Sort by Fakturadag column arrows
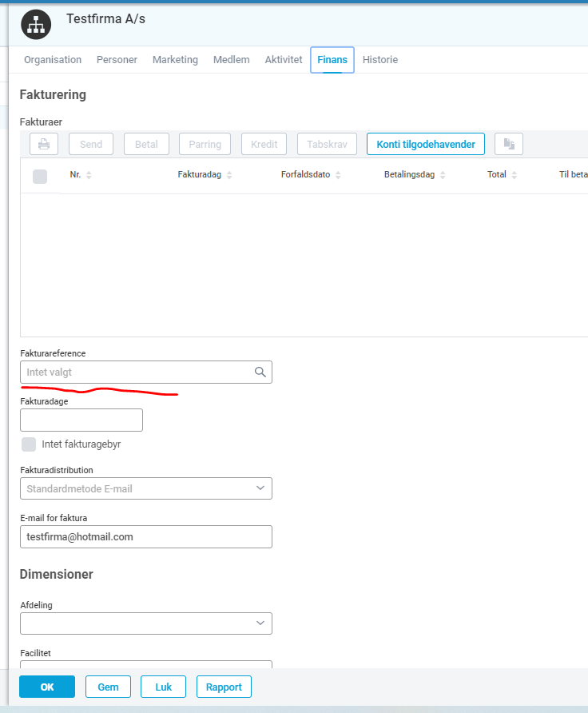Screen dimensions: 588x713 pyautogui.click(x=229, y=175)
